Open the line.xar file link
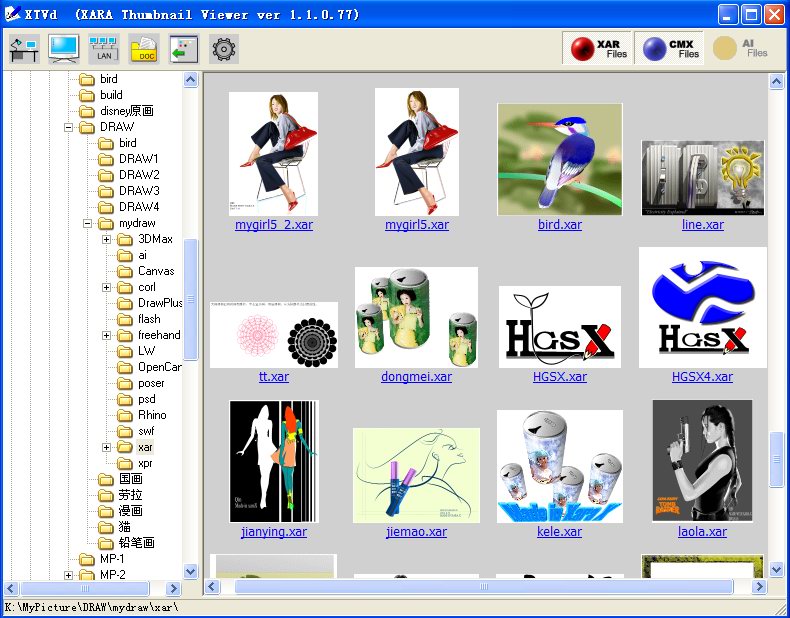Viewport: 790px width, 618px height. click(702, 225)
